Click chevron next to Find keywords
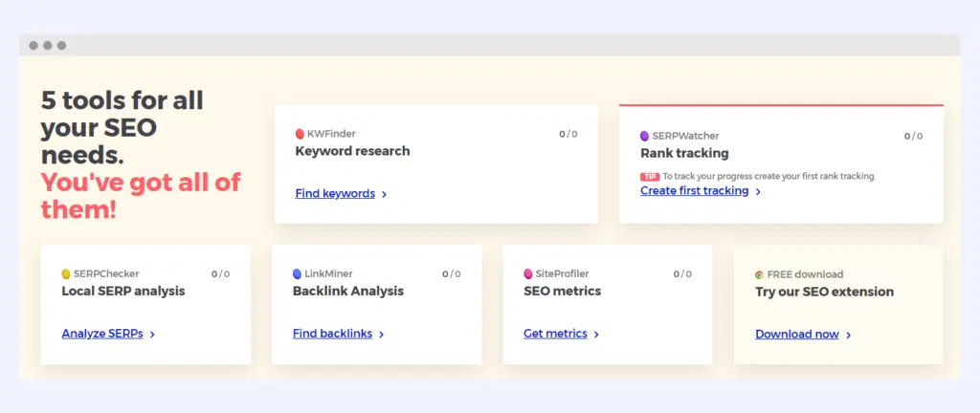Viewport: 980px width, 413px height. coord(385,195)
